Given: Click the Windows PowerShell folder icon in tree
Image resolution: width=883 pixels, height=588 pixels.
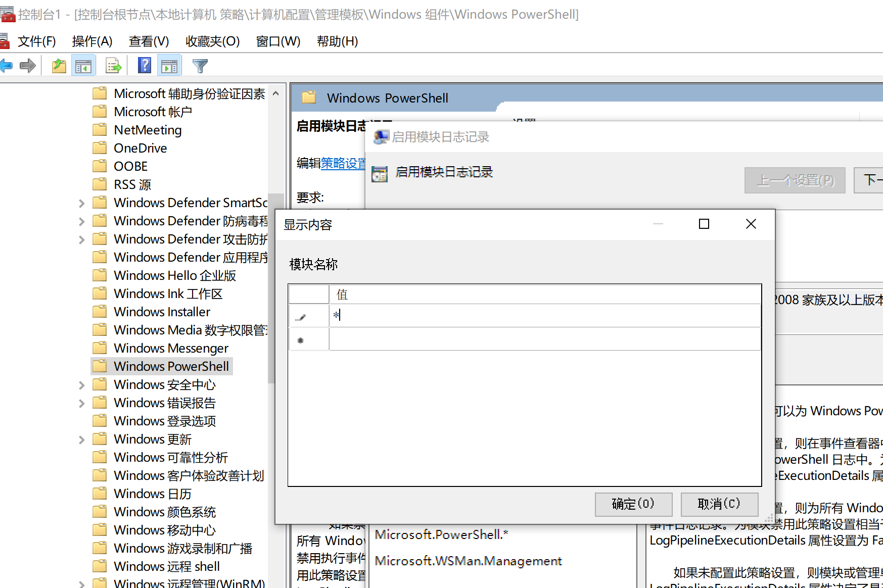Looking at the screenshot, I should tap(100, 366).
